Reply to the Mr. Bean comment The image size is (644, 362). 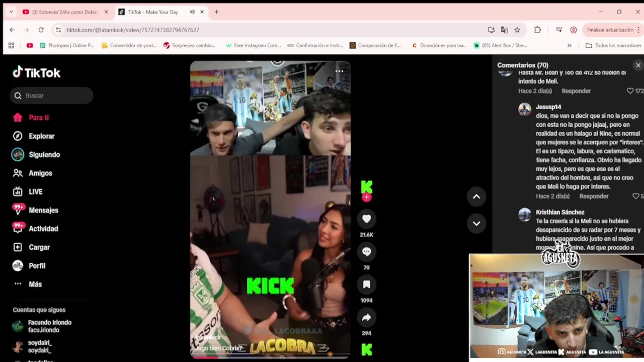[576, 91]
